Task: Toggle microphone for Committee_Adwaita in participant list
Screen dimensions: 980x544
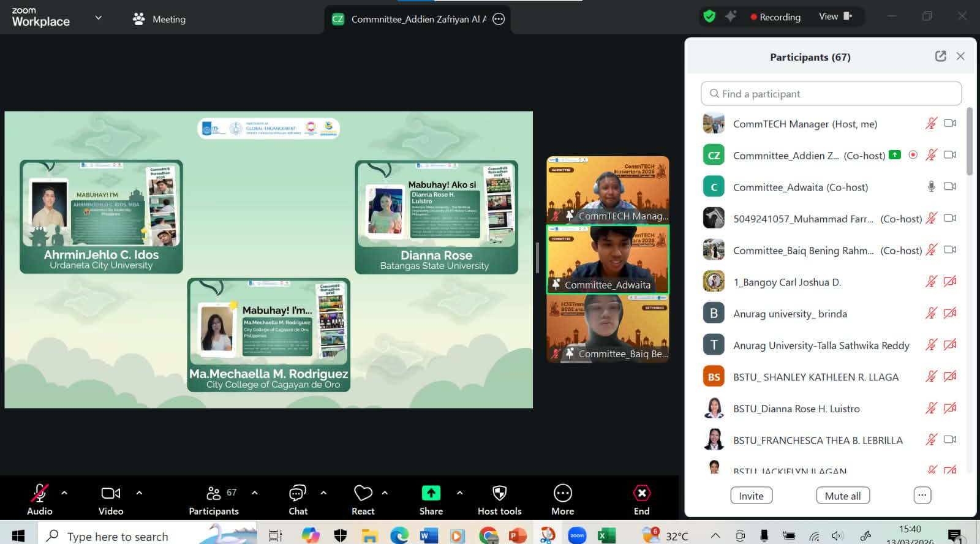Action: (931, 187)
